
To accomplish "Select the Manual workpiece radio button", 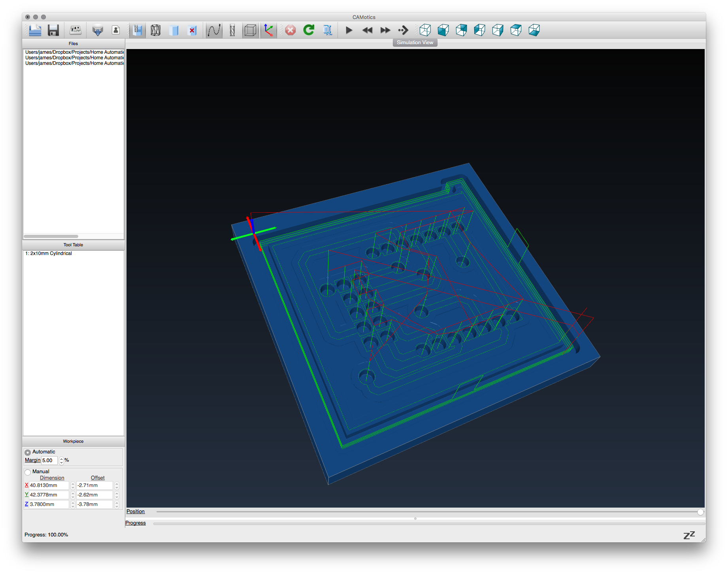I will (28, 472).
